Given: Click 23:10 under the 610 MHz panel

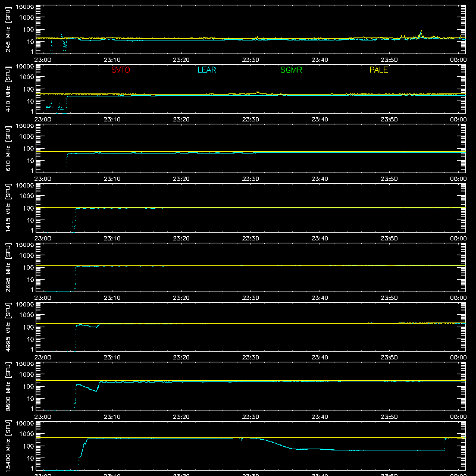Looking at the screenshot, I should pyautogui.click(x=112, y=179).
